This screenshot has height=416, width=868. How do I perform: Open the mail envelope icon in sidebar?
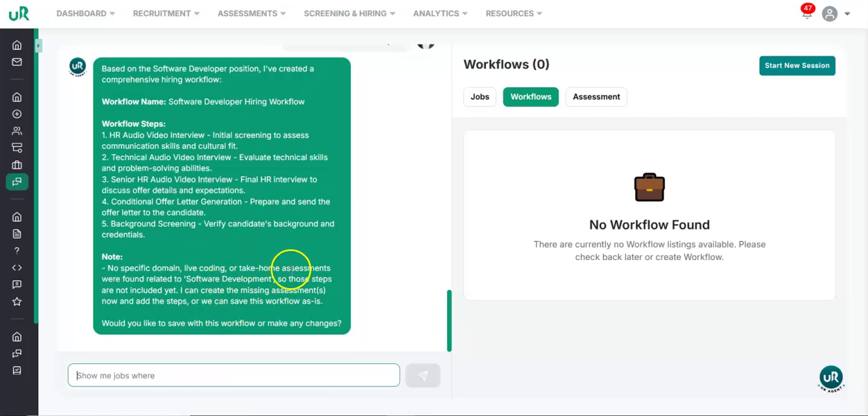(17, 62)
